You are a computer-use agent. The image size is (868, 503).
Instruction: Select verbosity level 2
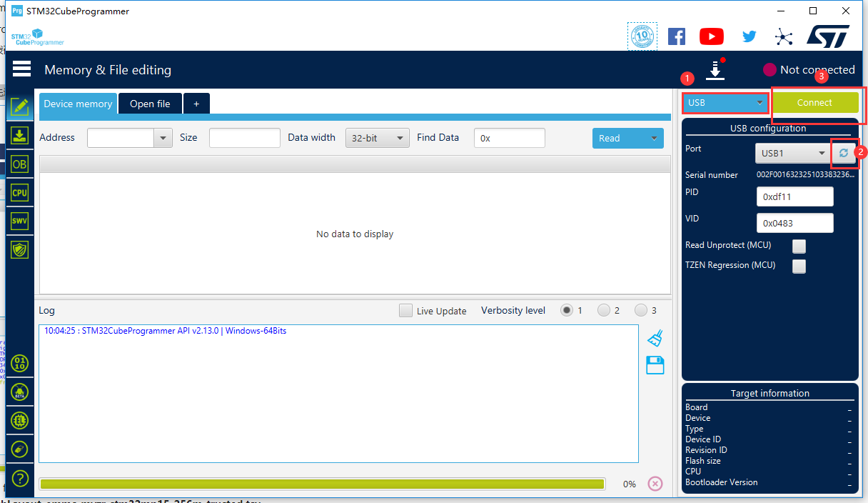(604, 310)
